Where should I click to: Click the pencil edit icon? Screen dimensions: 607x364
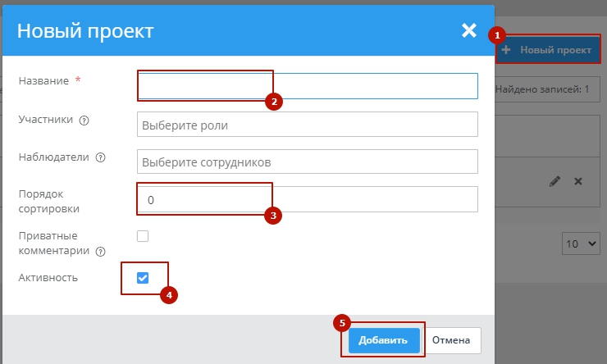tap(555, 181)
